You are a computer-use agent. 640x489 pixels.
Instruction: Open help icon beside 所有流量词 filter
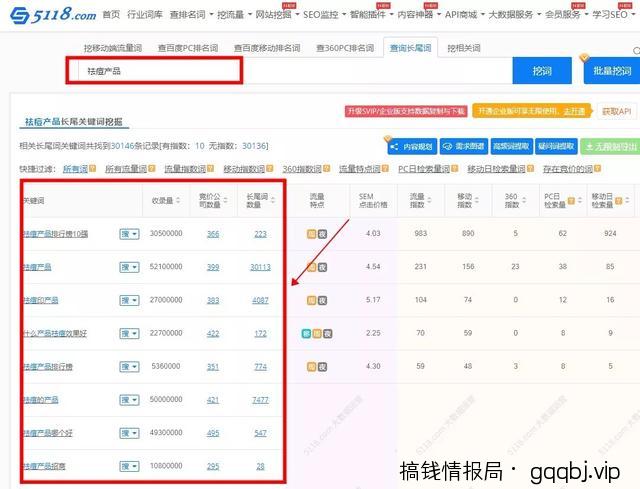[x=152, y=168]
